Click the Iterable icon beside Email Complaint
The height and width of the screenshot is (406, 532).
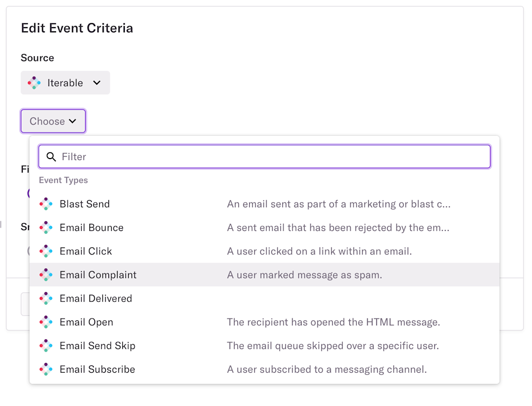pos(46,275)
